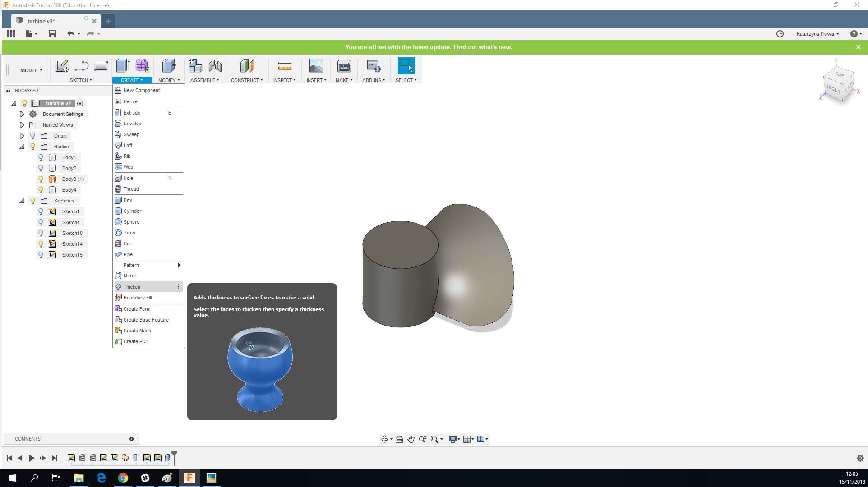The width and height of the screenshot is (868, 487).
Task: Expand the Named Views node
Action: pos(22,125)
